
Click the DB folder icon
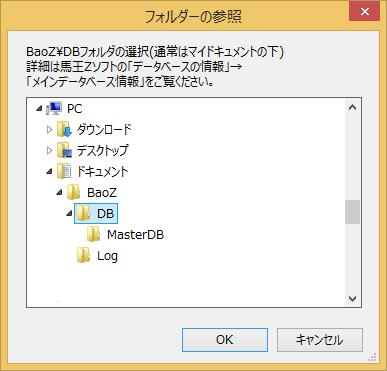[x=83, y=213]
